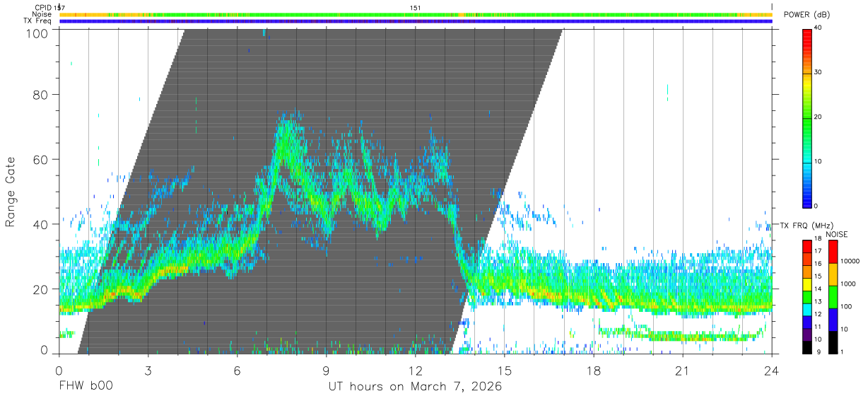
Task: Click Range Gate axis tick 60
Action: 41,159
